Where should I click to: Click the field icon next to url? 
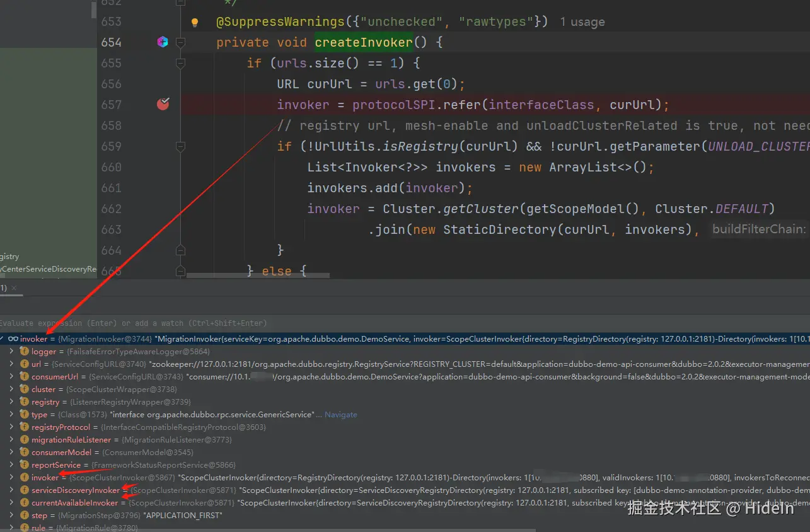click(25, 364)
